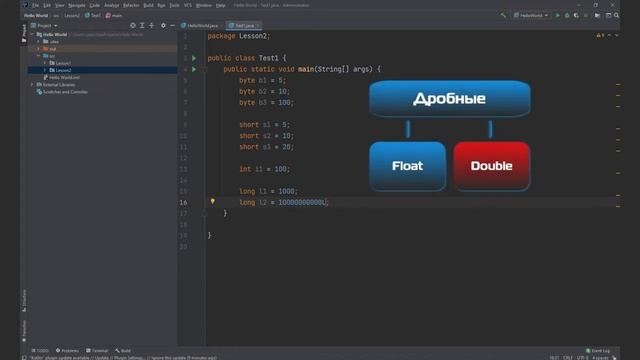Click the Stop square icon in toolbar
Image resolution: width=640 pixels, height=360 pixels.
(x=586, y=15)
